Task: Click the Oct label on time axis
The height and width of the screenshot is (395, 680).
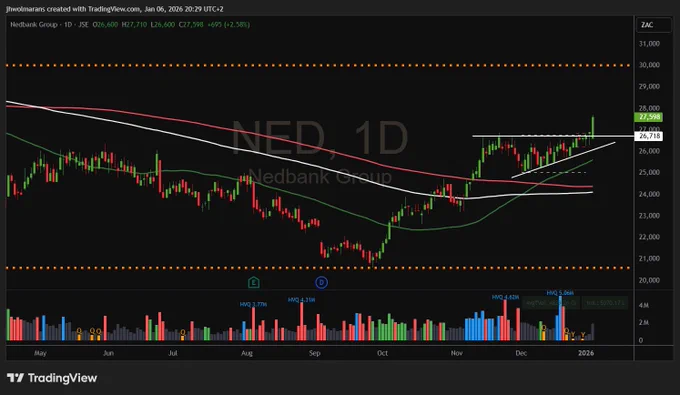Action: click(382, 353)
